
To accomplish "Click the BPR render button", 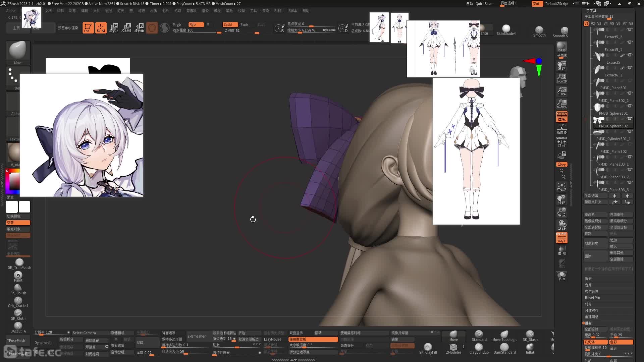I will [561, 47].
